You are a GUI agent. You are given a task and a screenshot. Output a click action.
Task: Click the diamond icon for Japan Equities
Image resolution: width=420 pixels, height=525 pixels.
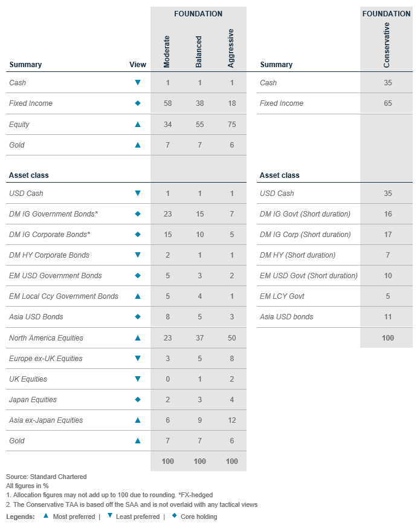coord(138,399)
